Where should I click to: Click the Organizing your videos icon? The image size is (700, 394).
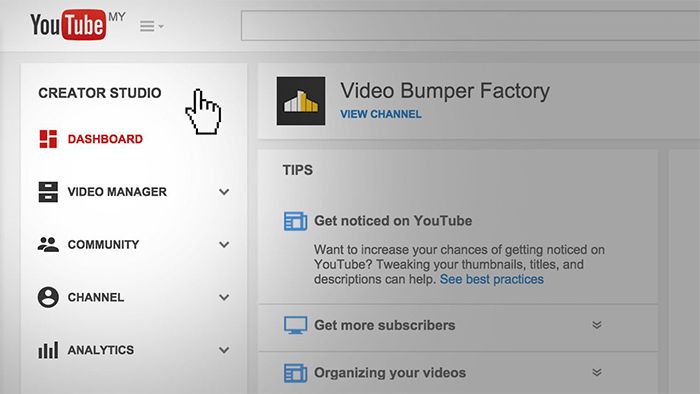(296, 373)
